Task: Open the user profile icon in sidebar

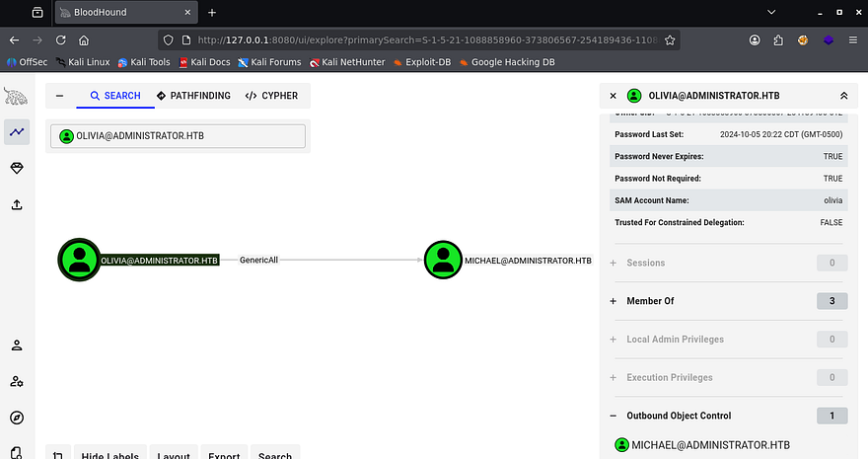Action: tap(16, 345)
